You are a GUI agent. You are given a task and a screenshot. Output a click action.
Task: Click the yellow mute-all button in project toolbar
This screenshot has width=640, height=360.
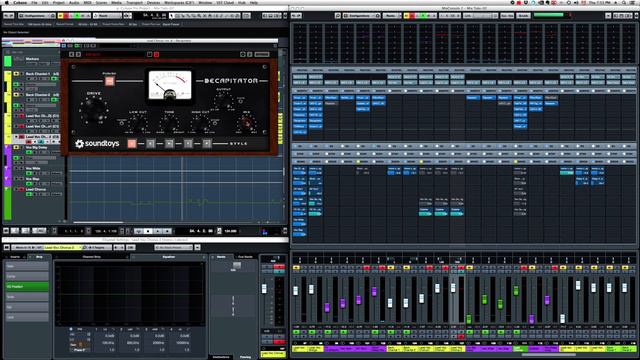click(60, 16)
